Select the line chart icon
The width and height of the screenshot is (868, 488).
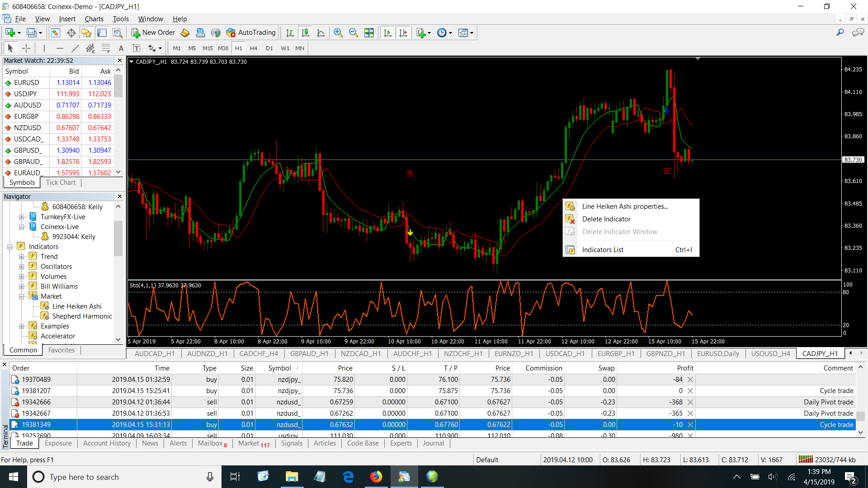[321, 33]
